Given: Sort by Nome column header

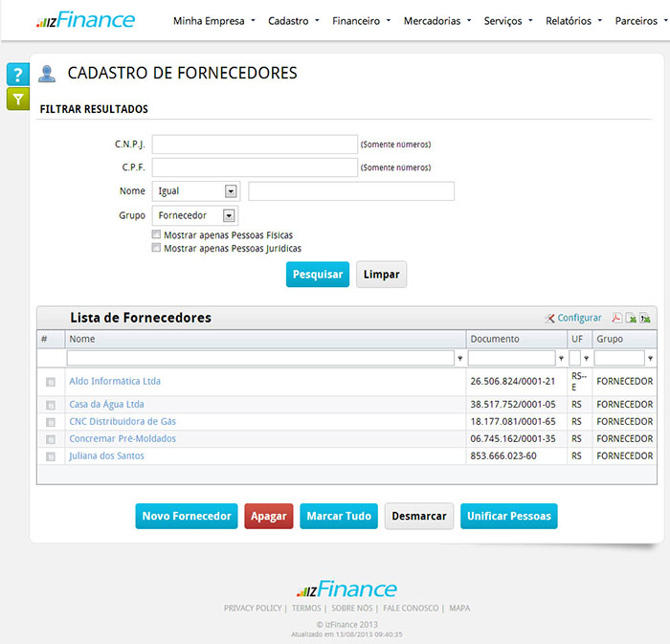Looking at the screenshot, I should click(265, 339).
